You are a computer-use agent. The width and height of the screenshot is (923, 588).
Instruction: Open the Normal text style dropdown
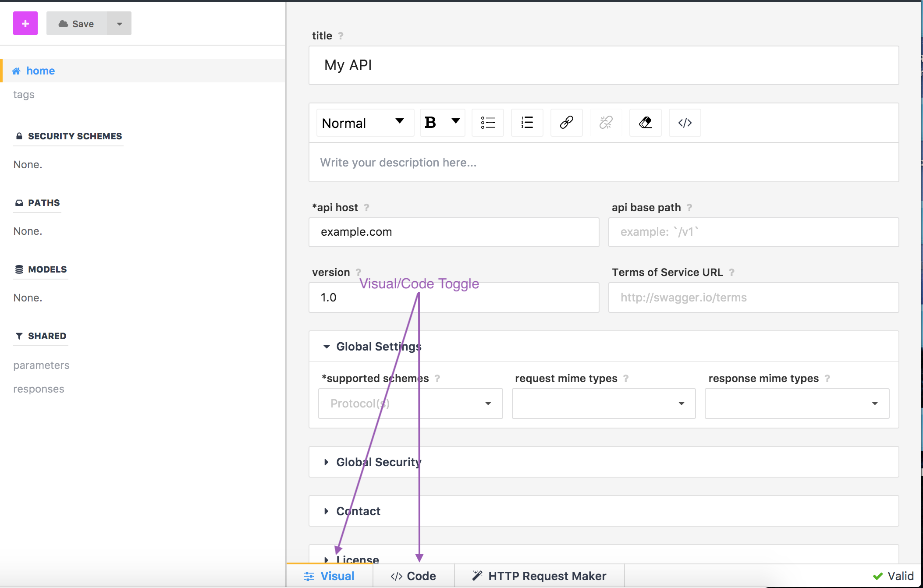365,123
